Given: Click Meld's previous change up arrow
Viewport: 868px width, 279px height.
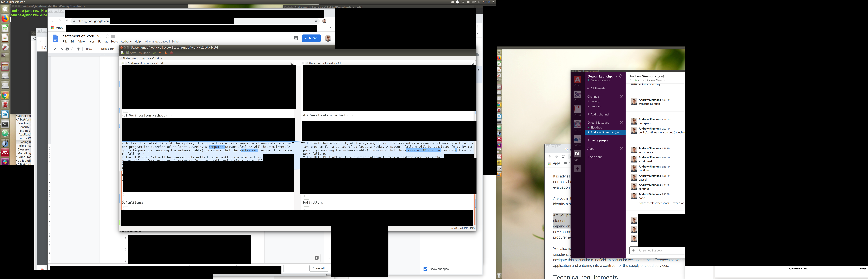Looking at the screenshot, I should point(160,53).
